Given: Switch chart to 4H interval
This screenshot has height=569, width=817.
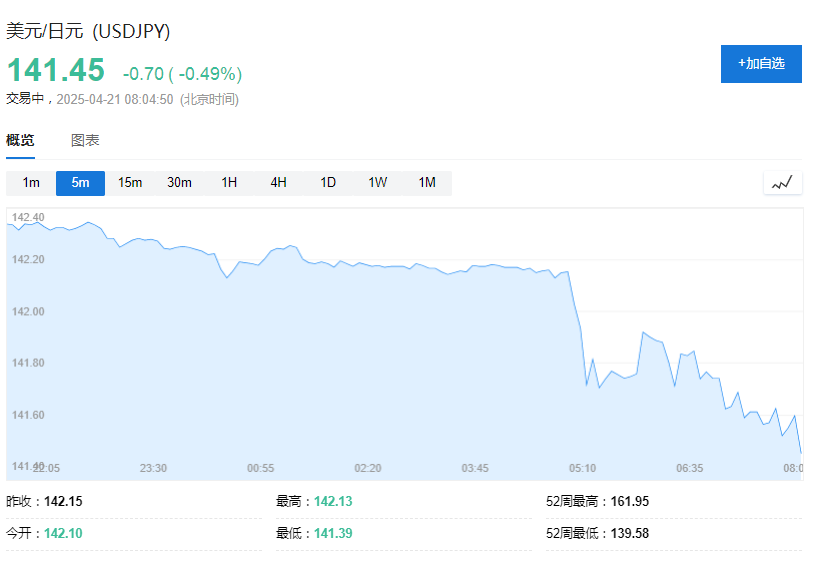Looking at the screenshot, I should 278,182.
